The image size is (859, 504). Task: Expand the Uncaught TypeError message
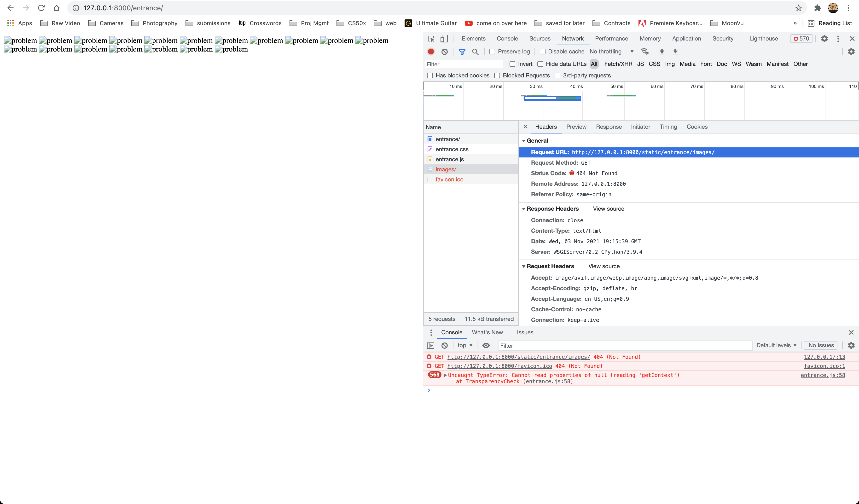446,375
